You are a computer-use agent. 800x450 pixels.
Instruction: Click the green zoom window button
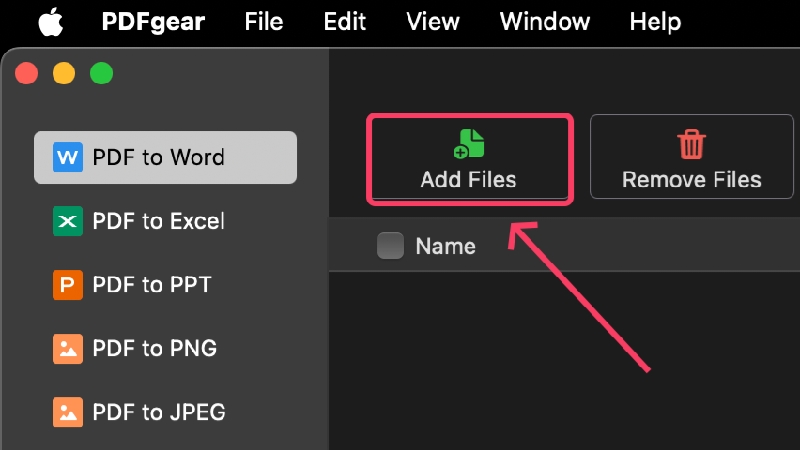tap(102, 73)
